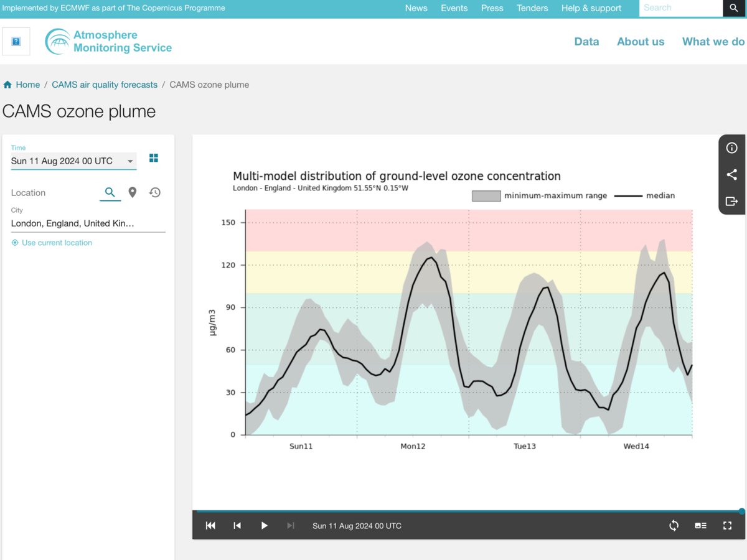Click the share icon

point(732,174)
